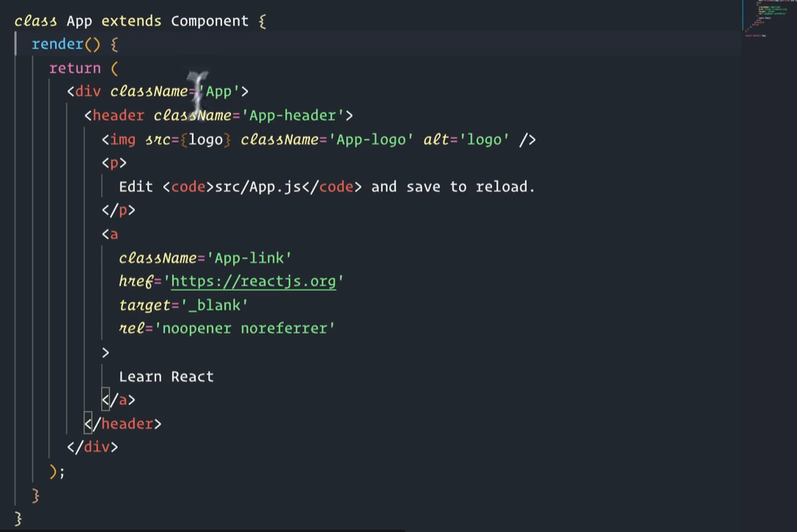This screenshot has height=532, width=797.
Task: Click the 'App-header' string value
Action: point(293,116)
